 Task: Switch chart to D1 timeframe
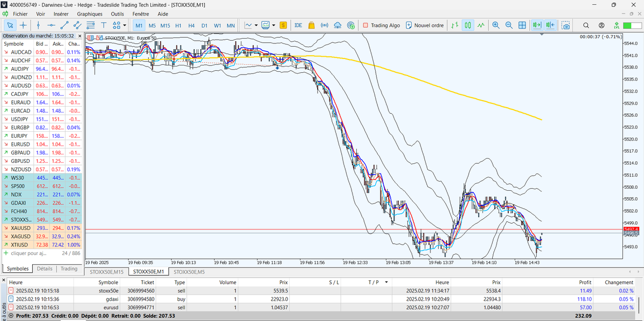pyautogui.click(x=204, y=25)
